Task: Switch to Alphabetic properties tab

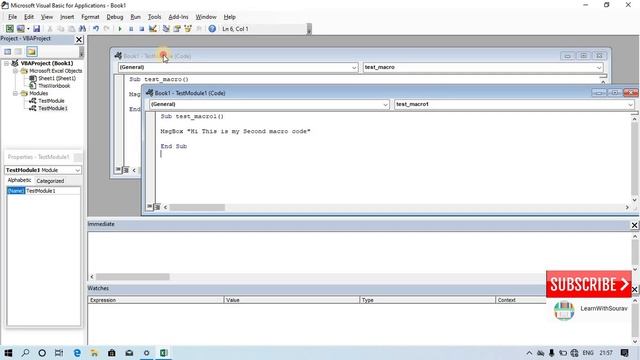Action: pyautogui.click(x=19, y=180)
